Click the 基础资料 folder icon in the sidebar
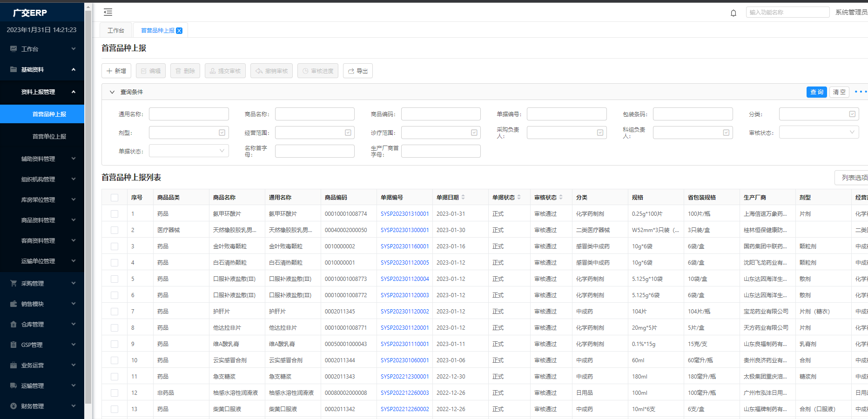The image size is (868, 419). tap(13, 69)
